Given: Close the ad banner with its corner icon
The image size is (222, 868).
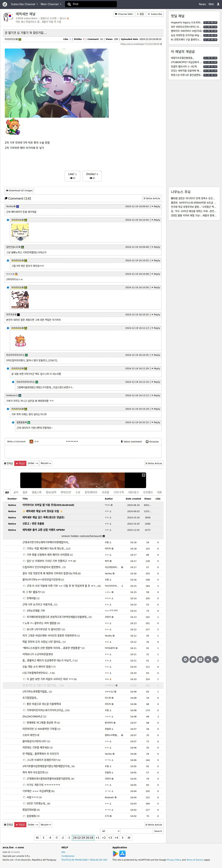Looking at the screenshot, I should [x=143, y=475].
